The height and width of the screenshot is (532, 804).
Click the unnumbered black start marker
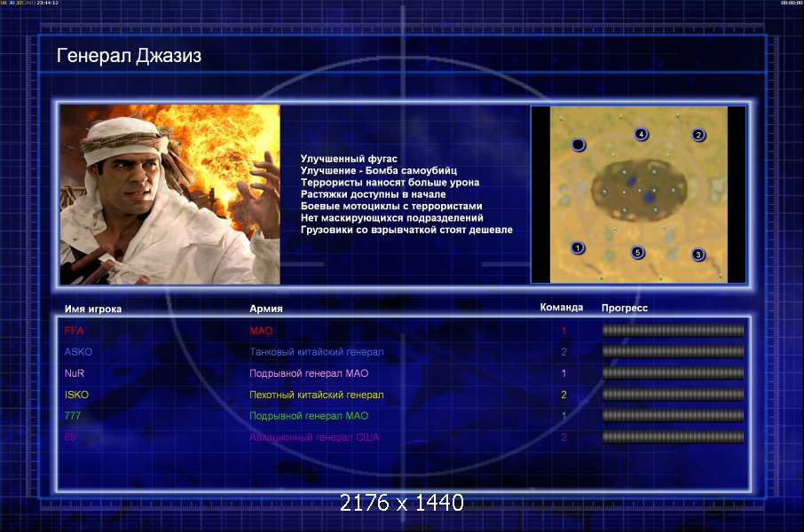(x=578, y=145)
